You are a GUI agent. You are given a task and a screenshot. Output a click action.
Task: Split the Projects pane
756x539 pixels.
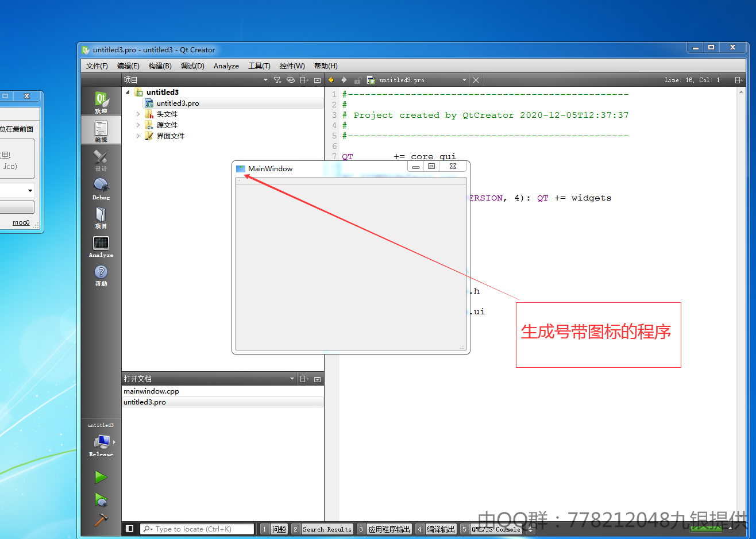(304, 80)
